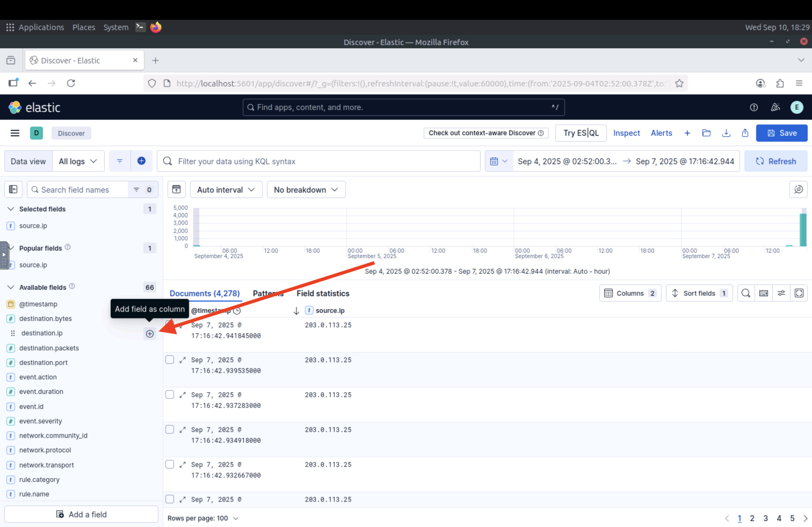Collapse the field sidebar with panel icon
Viewport: 812px width, 527px height.
13,189
